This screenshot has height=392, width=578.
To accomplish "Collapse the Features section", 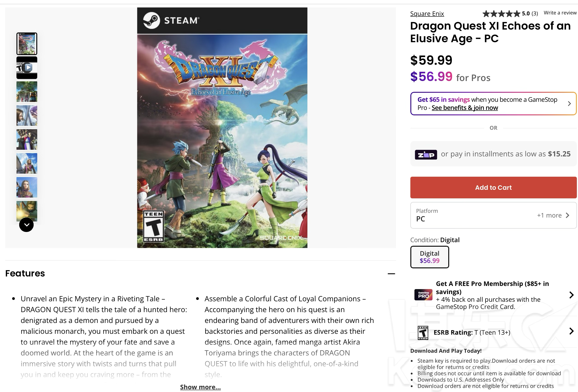I will (x=391, y=274).
